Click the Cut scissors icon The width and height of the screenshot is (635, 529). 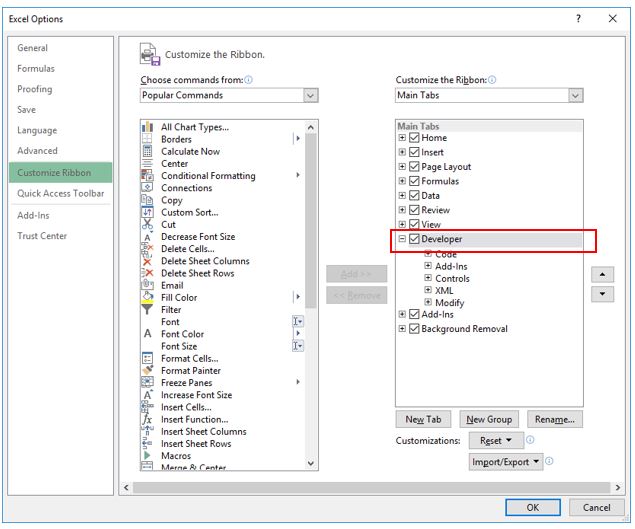147,224
